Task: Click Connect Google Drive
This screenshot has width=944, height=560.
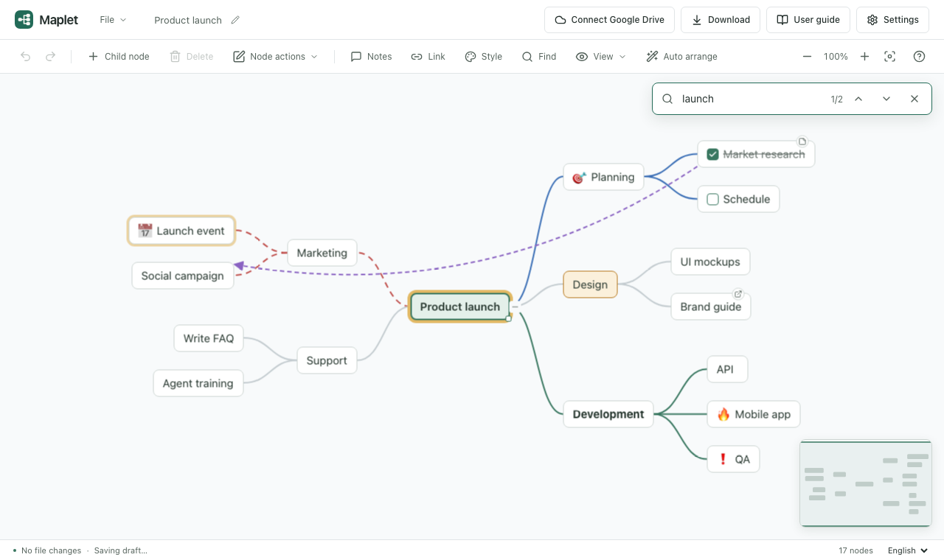Action: point(609,20)
